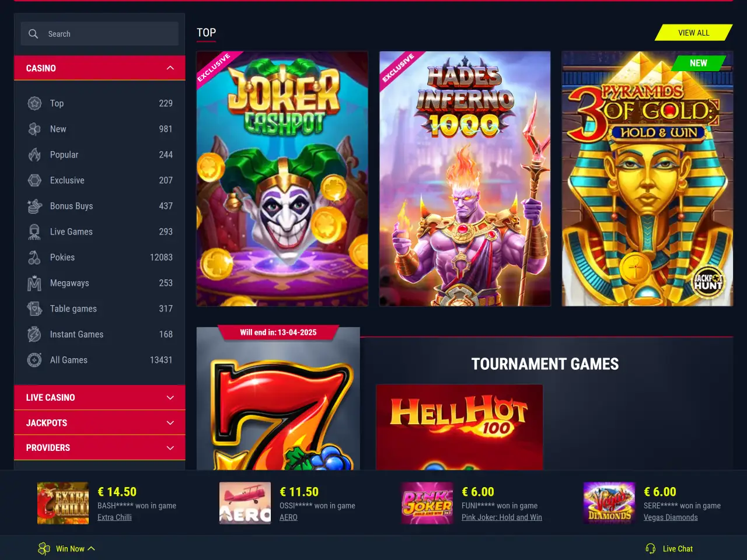Screen dimensions: 747x560
Task: Open the Table games category
Action: click(100, 309)
